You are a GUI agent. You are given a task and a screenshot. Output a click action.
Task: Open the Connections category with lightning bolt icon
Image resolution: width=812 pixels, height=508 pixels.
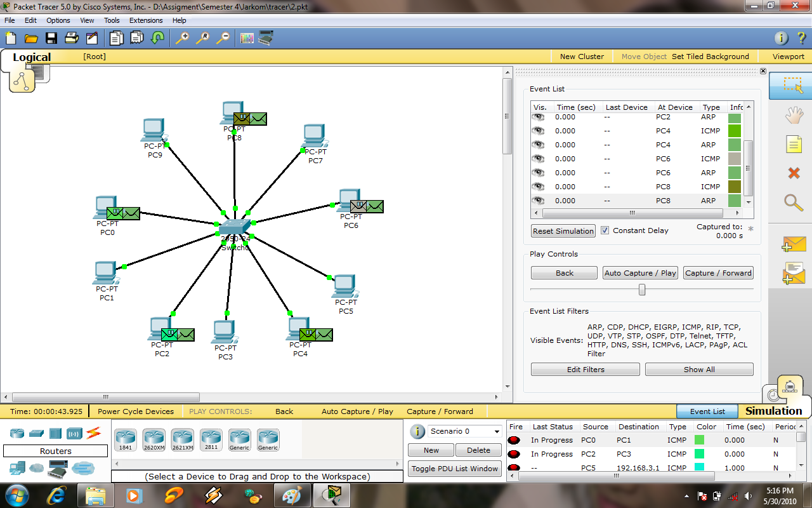point(94,433)
